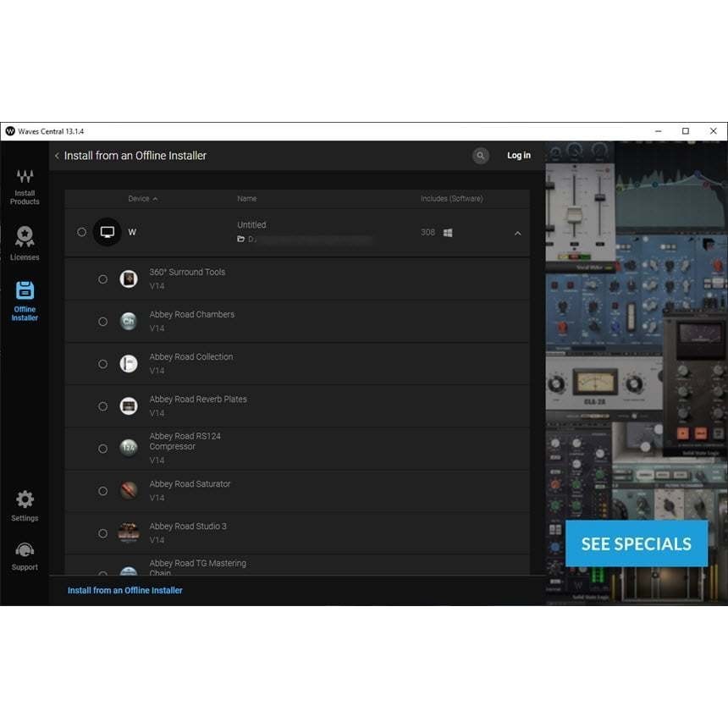Click the Abbey Road TG Mastering Chain name
728x728 pixels.
pyautogui.click(x=198, y=568)
